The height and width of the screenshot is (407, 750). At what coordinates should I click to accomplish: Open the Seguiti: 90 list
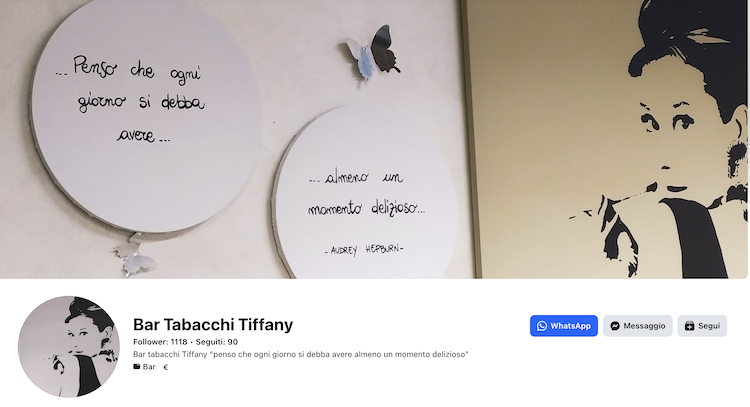217,342
